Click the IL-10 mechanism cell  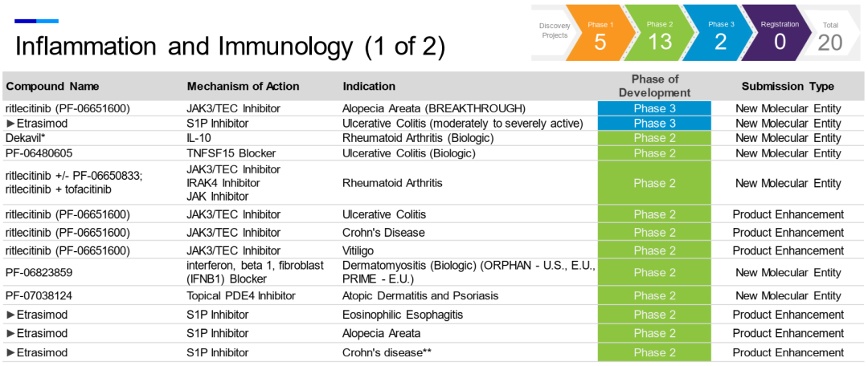pyautogui.click(x=198, y=138)
